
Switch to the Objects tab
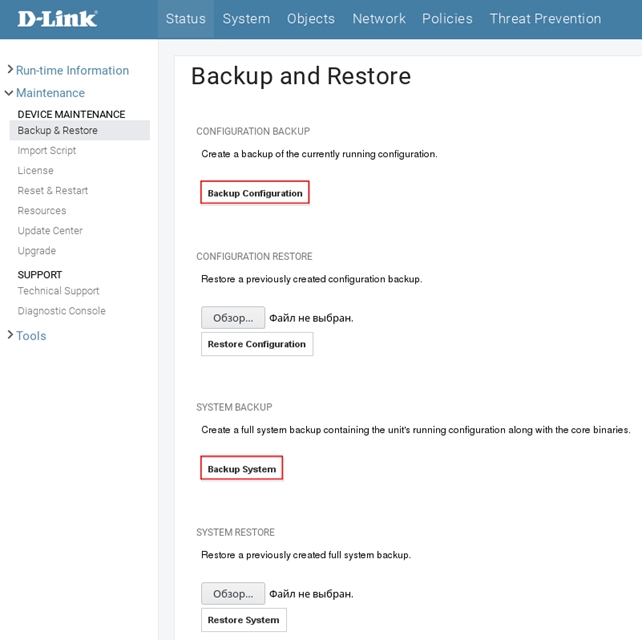(311, 18)
